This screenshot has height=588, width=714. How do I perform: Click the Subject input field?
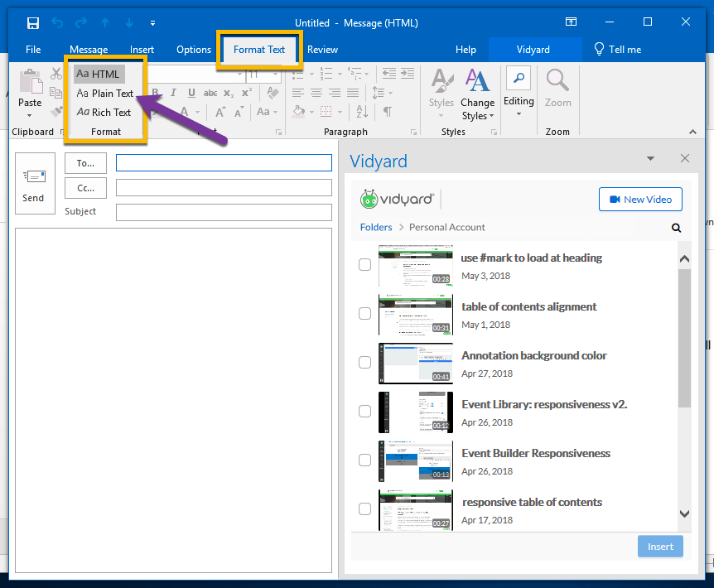tap(224, 212)
